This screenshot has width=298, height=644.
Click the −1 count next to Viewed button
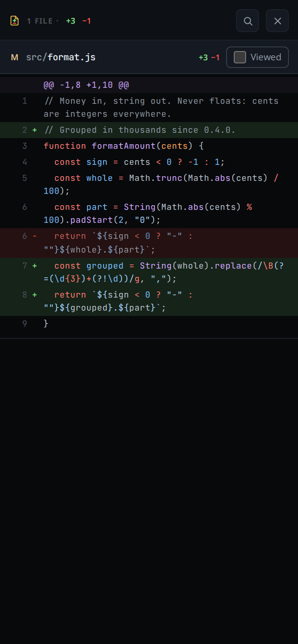point(215,58)
